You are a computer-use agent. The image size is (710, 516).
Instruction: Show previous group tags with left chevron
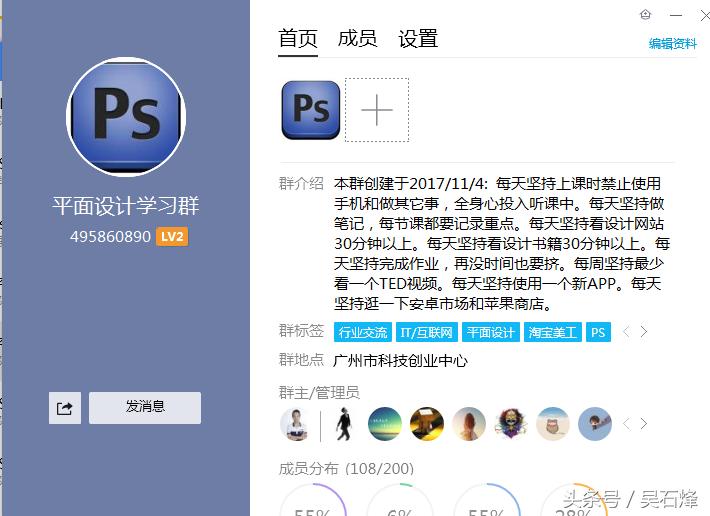626,332
